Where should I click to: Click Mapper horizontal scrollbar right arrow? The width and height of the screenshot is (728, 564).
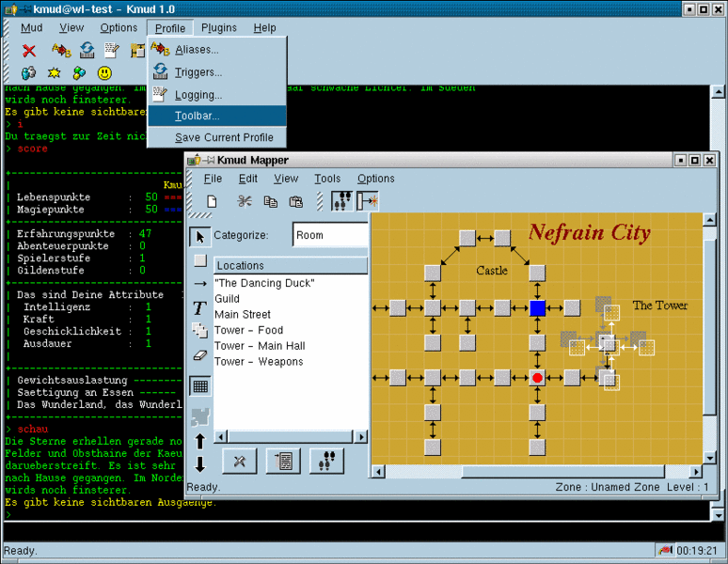click(x=695, y=472)
